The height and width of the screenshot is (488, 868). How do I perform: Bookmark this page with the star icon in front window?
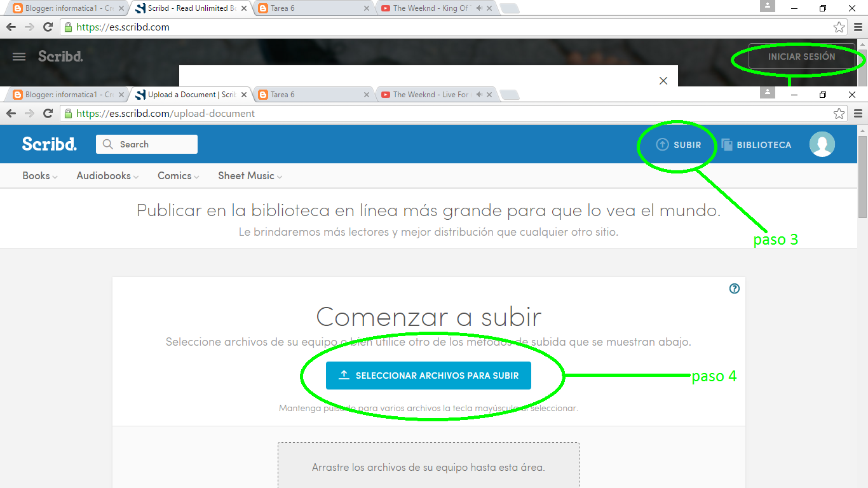[839, 114]
